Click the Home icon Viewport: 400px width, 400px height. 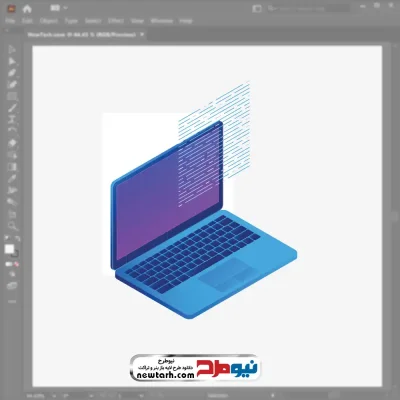click(x=27, y=9)
